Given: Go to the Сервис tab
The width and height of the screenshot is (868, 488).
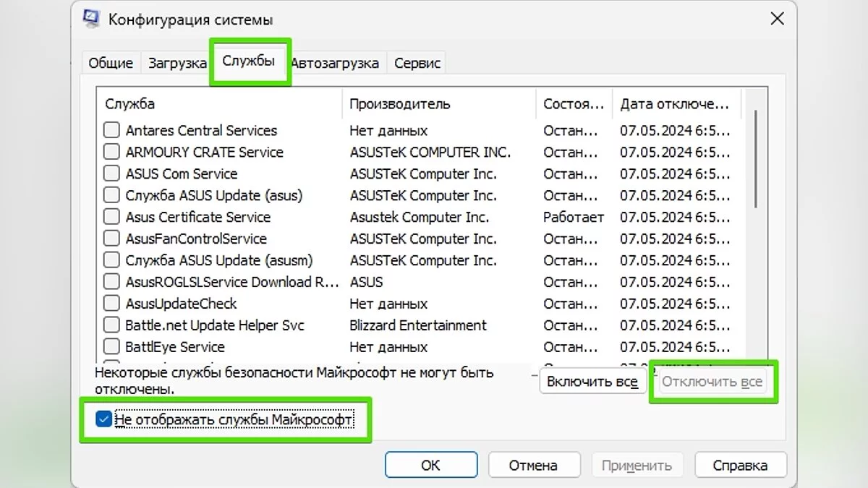Looking at the screenshot, I should [x=417, y=63].
